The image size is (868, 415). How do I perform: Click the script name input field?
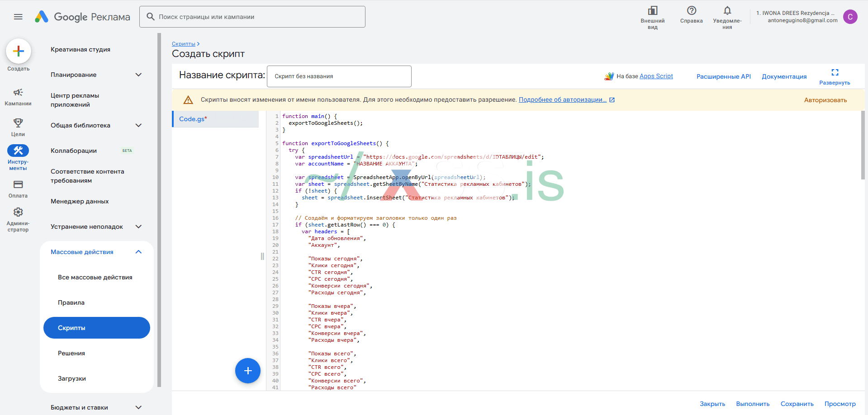[339, 76]
